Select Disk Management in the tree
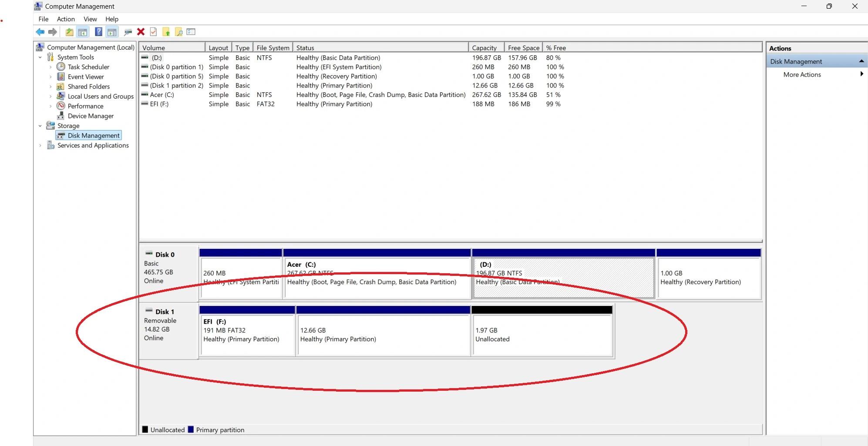The height and width of the screenshot is (446, 868). click(x=94, y=136)
